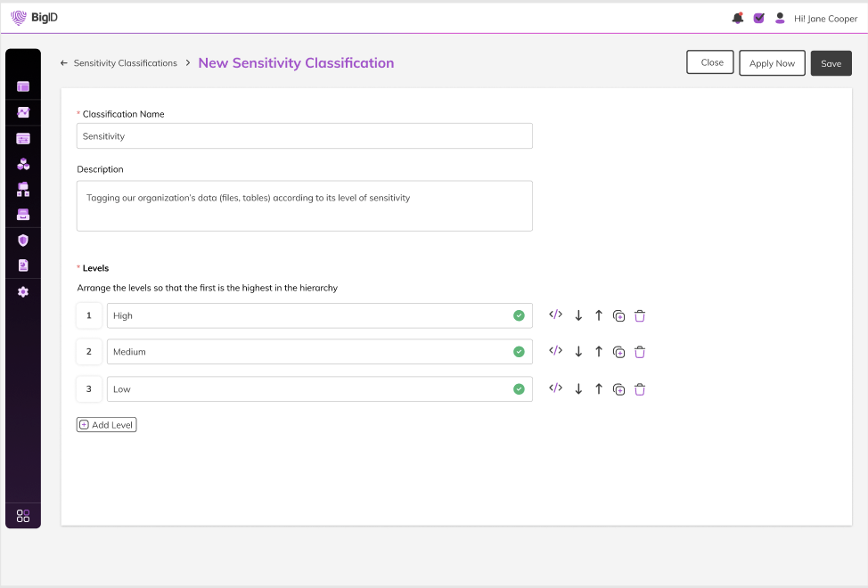Open the code editor icon for High level

click(555, 314)
